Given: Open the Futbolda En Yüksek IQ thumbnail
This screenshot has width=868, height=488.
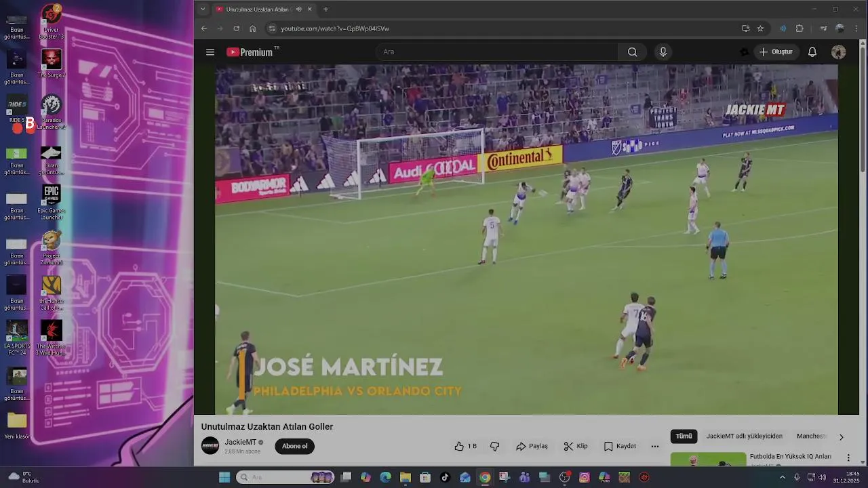Looking at the screenshot, I should [708, 460].
